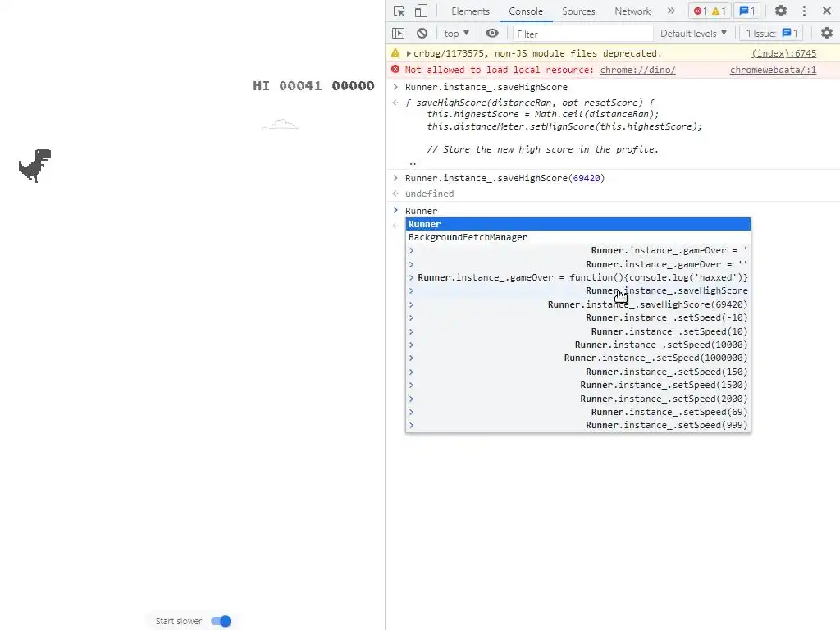Click the blue issues badge in tab bar
840x630 pixels.
pos(747,11)
